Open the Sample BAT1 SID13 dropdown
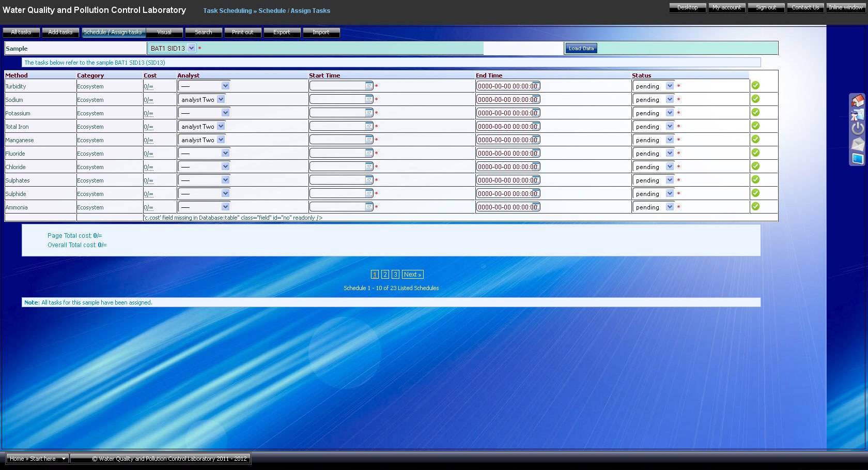 tap(172, 48)
